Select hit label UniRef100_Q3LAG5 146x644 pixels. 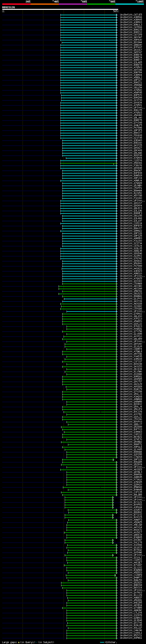click(131, 63)
